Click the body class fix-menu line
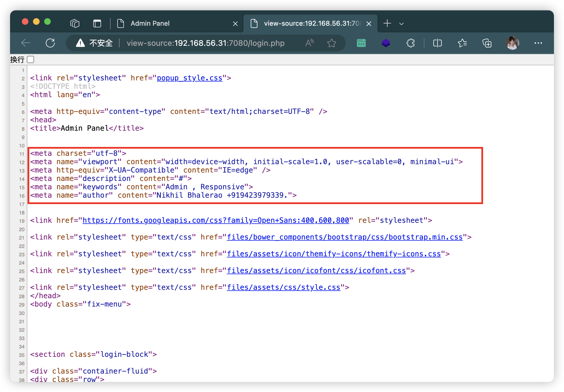564x392 pixels. [x=80, y=304]
